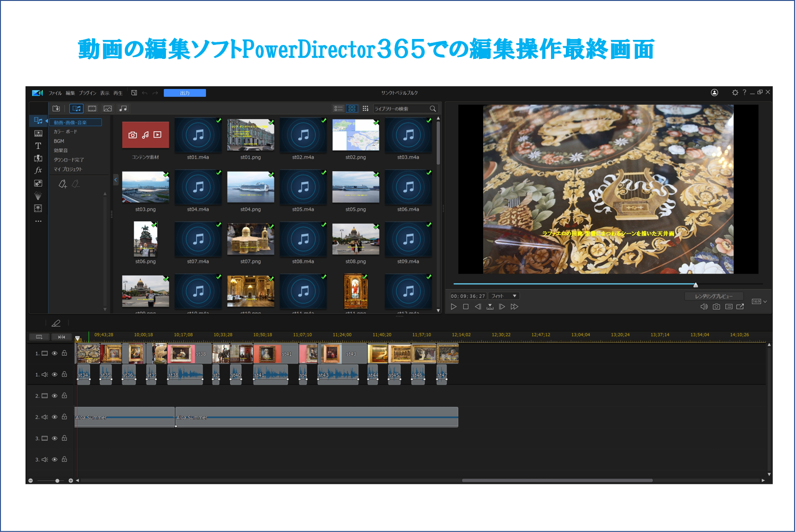Open preferences with the gear icon
The height and width of the screenshot is (532, 795).
tap(735, 92)
